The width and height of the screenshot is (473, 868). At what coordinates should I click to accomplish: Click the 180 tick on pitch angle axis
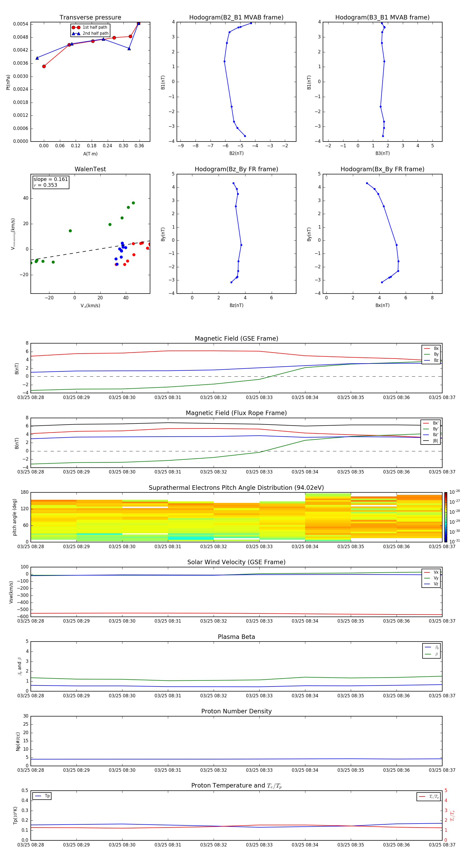tap(25, 492)
